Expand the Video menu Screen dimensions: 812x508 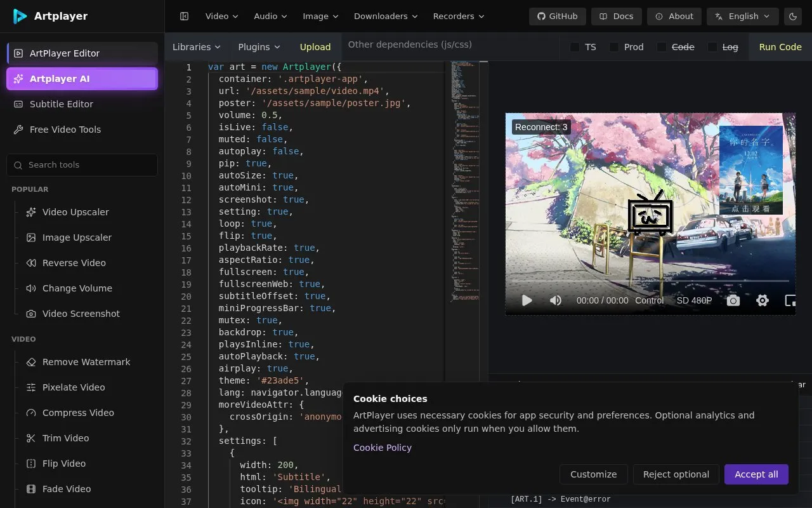(221, 16)
